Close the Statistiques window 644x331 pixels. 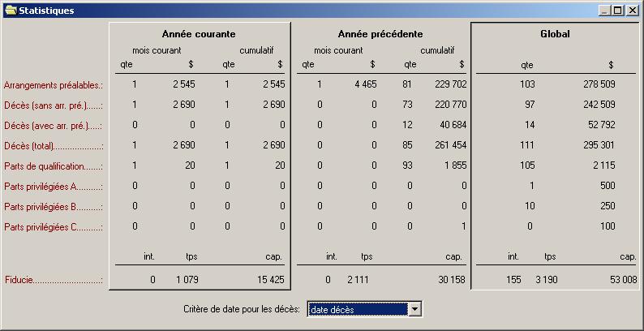tap(632, 11)
